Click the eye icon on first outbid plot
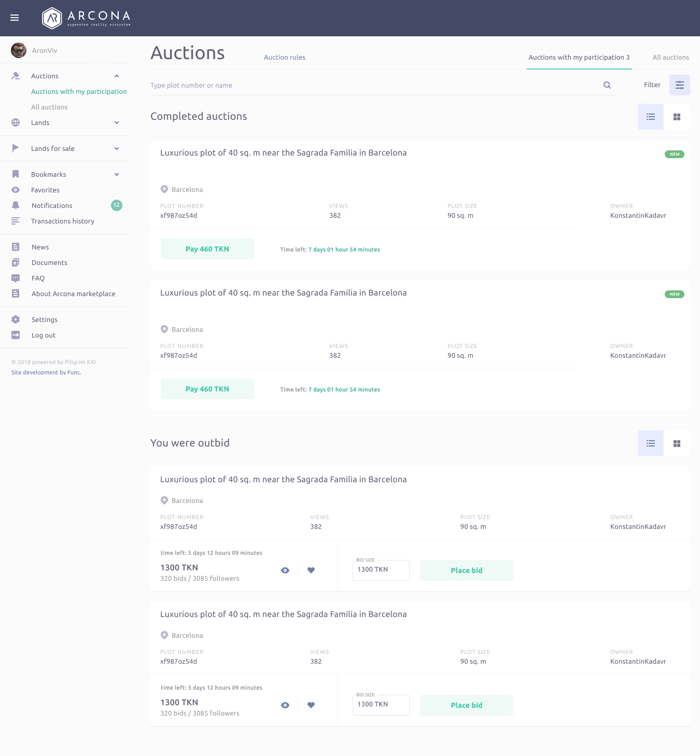This screenshot has width=700, height=756. coord(285,570)
